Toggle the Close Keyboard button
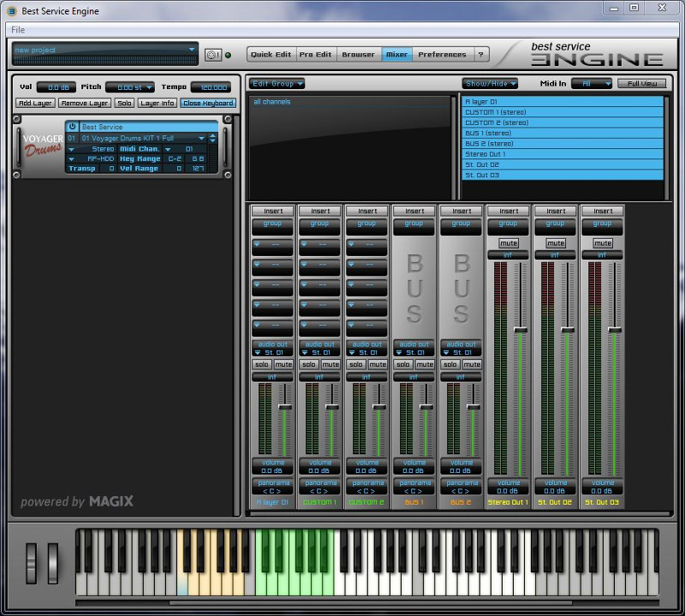Image resolution: width=685 pixels, height=616 pixels. [208, 103]
